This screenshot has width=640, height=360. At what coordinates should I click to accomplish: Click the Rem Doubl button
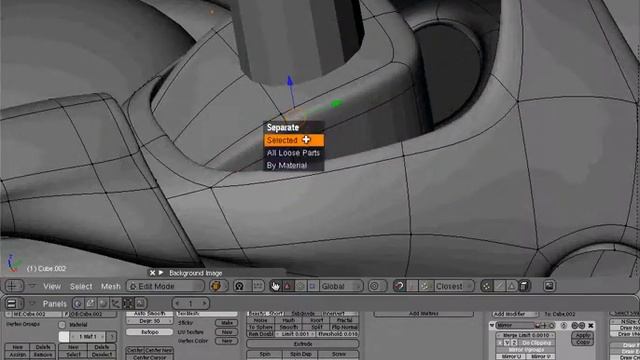click(260, 334)
